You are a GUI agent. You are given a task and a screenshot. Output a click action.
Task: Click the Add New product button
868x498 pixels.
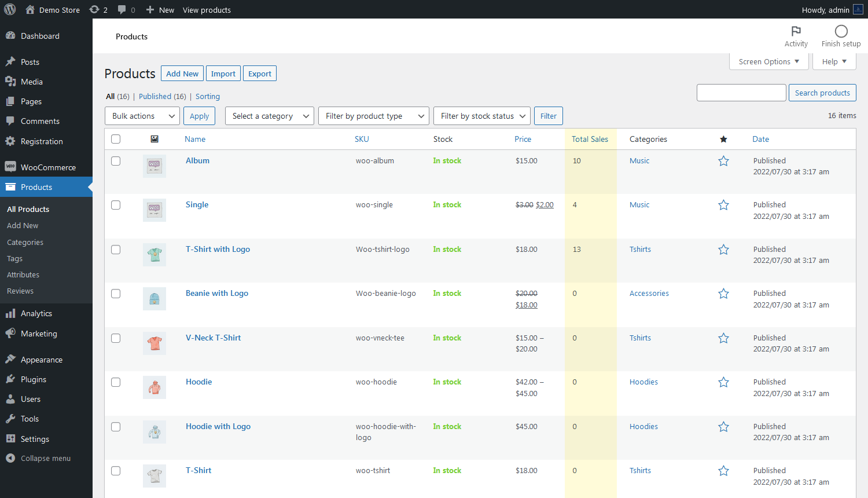point(182,73)
